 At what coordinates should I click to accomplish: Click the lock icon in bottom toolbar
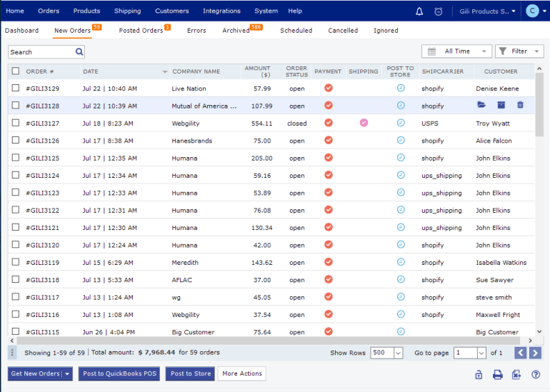pos(479,375)
